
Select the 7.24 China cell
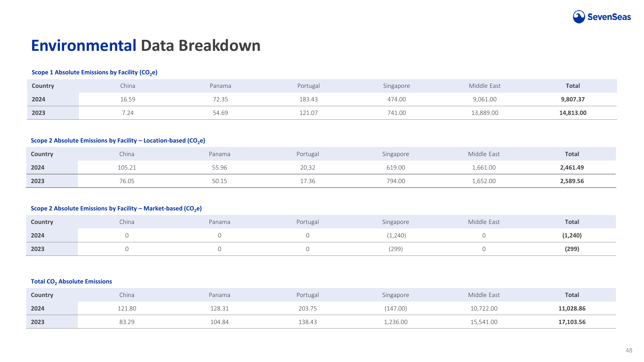128,113
